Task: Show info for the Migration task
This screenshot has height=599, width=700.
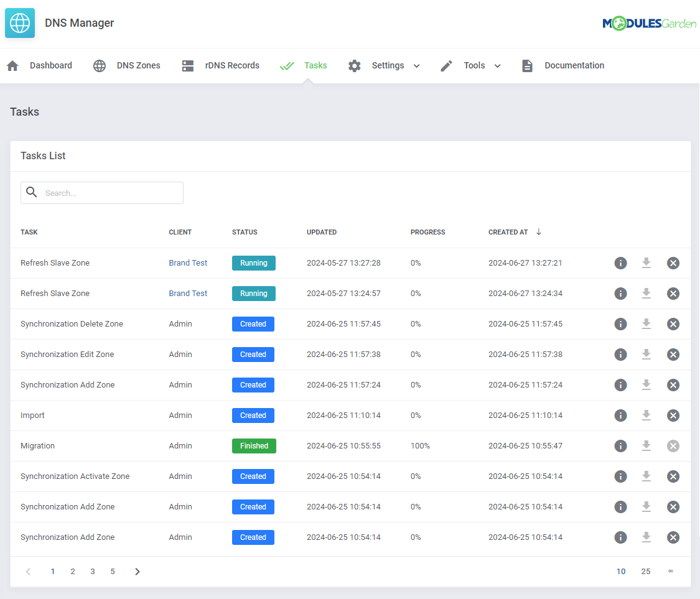Action: [x=620, y=446]
